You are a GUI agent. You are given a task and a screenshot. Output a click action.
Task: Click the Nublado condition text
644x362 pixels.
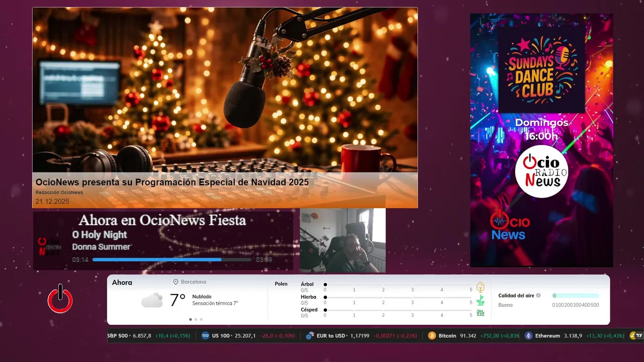(x=202, y=297)
